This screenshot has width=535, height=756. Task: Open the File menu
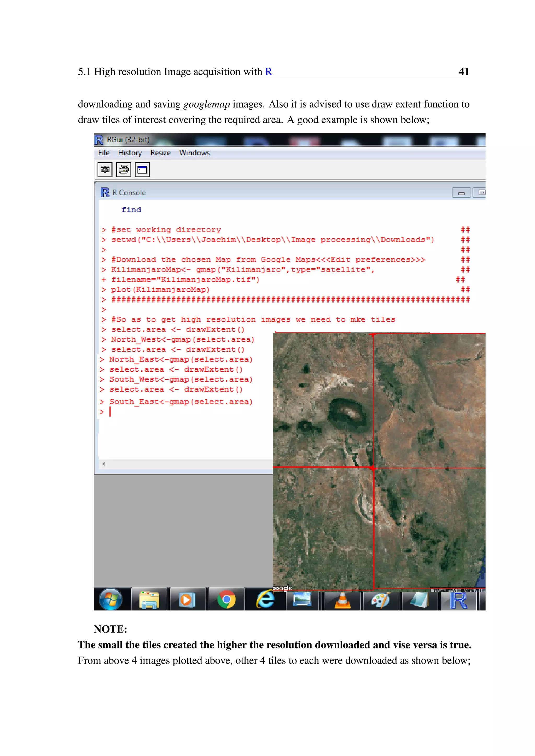click(x=104, y=153)
